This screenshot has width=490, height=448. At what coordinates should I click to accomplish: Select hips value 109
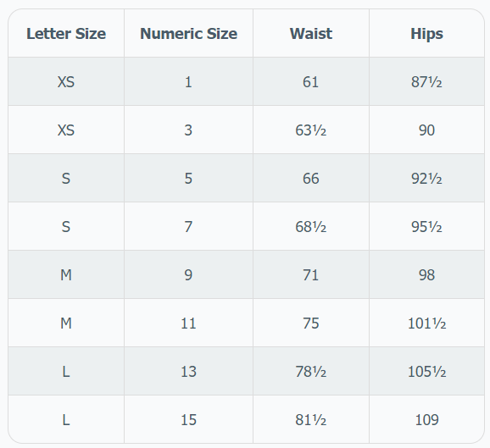pos(426,419)
